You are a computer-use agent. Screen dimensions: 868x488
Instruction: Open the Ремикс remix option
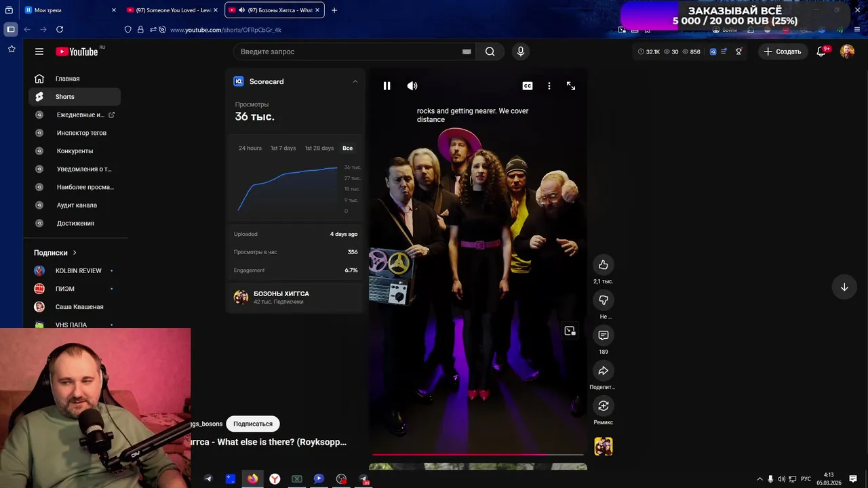[604, 406]
